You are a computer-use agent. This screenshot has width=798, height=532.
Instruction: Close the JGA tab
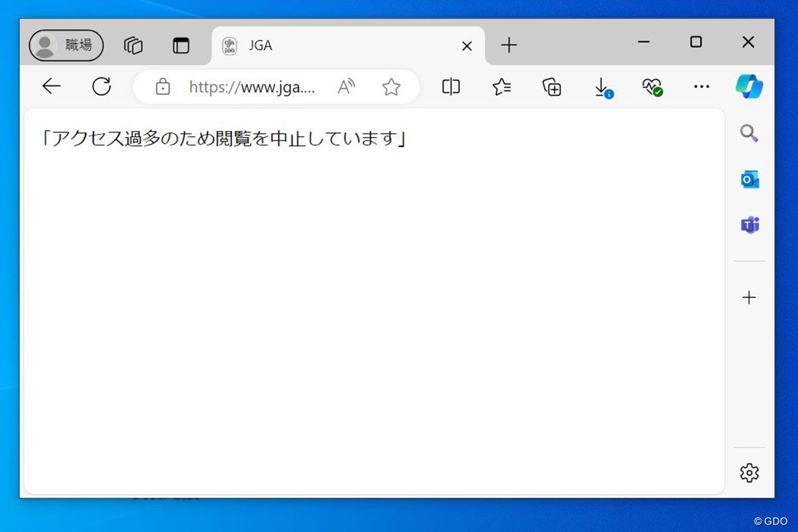[x=467, y=46]
